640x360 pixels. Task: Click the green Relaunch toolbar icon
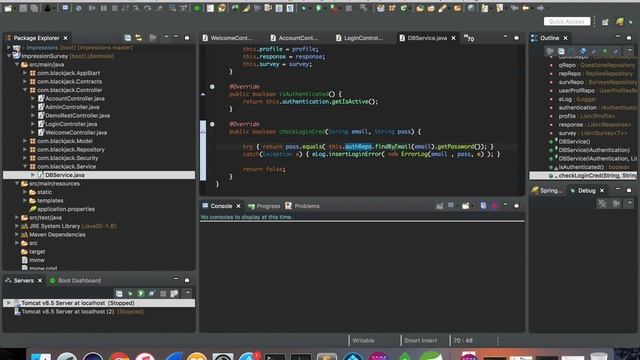pos(197,8)
